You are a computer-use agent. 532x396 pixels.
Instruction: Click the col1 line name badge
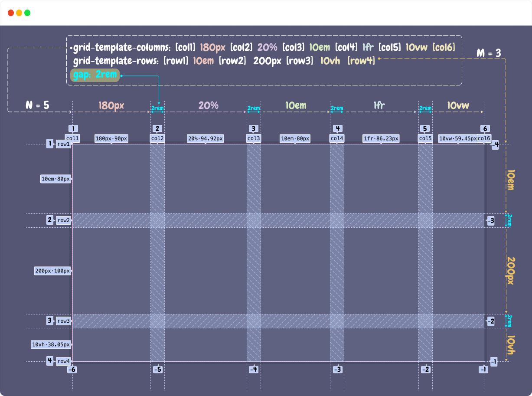(x=72, y=138)
